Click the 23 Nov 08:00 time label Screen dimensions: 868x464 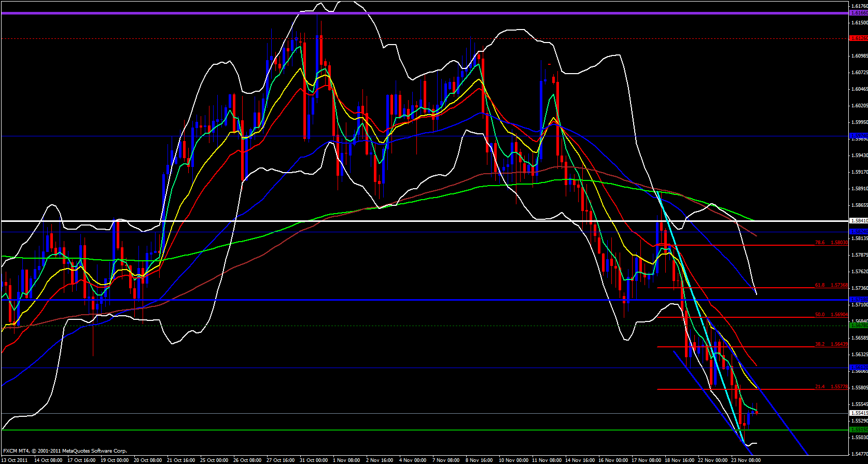746,460
